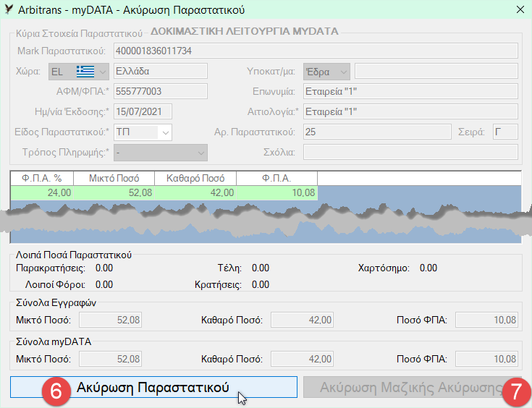Click the Τέλη value 0.00
This screenshot has width=532, height=408.
click(x=261, y=268)
